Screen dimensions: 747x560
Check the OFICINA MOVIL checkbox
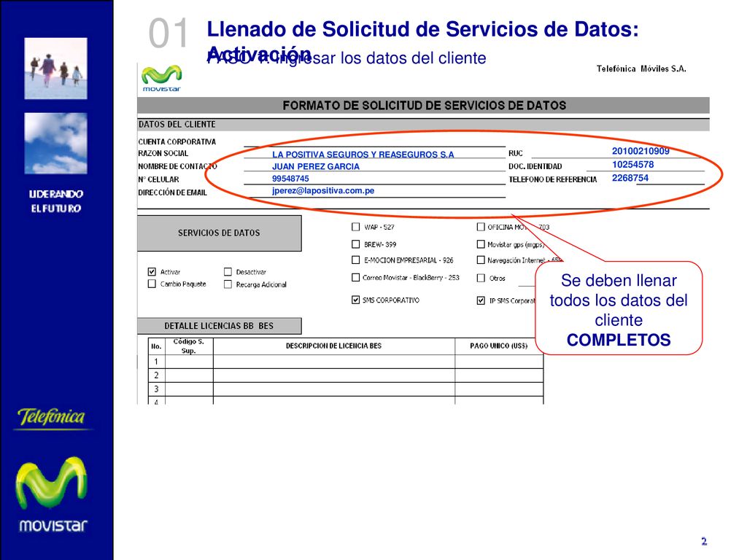point(481,227)
